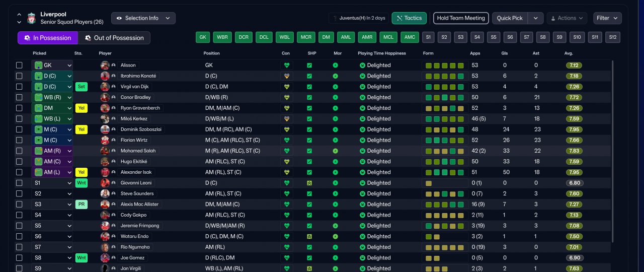Click Ibrahima Konaté's condition heart icon

click(x=287, y=76)
